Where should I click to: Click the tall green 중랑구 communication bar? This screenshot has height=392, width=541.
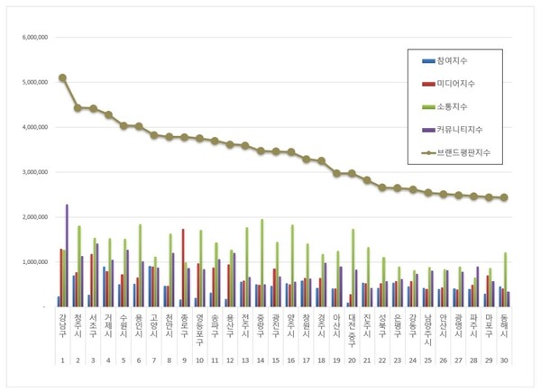[261, 263]
